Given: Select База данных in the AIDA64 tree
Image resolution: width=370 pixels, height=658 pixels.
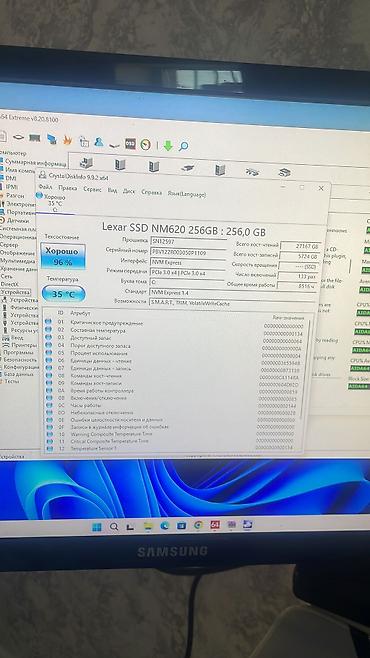Looking at the screenshot, I should click(x=18, y=374).
